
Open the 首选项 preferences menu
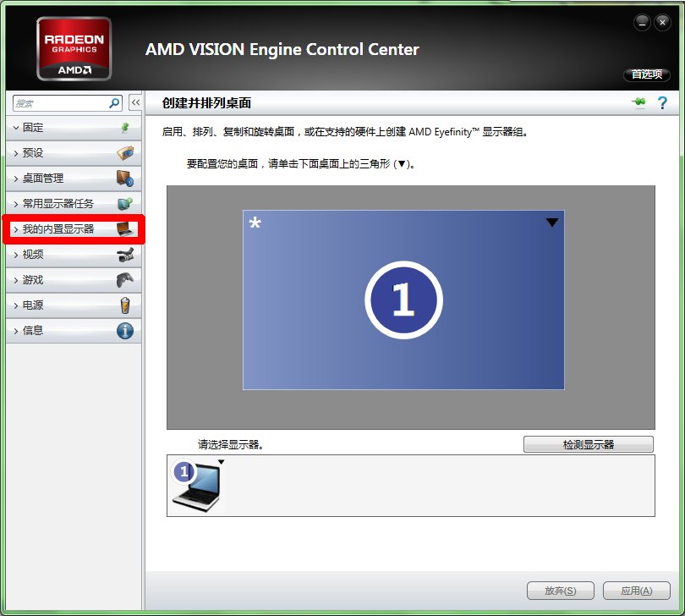click(x=647, y=74)
